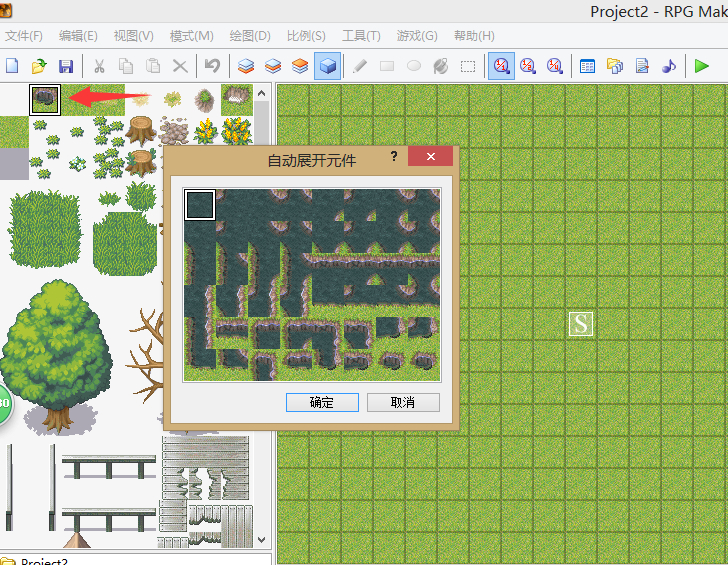The width and height of the screenshot is (728, 565).
Task: Open the 绘图(D) menu
Action: [x=250, y=36]
